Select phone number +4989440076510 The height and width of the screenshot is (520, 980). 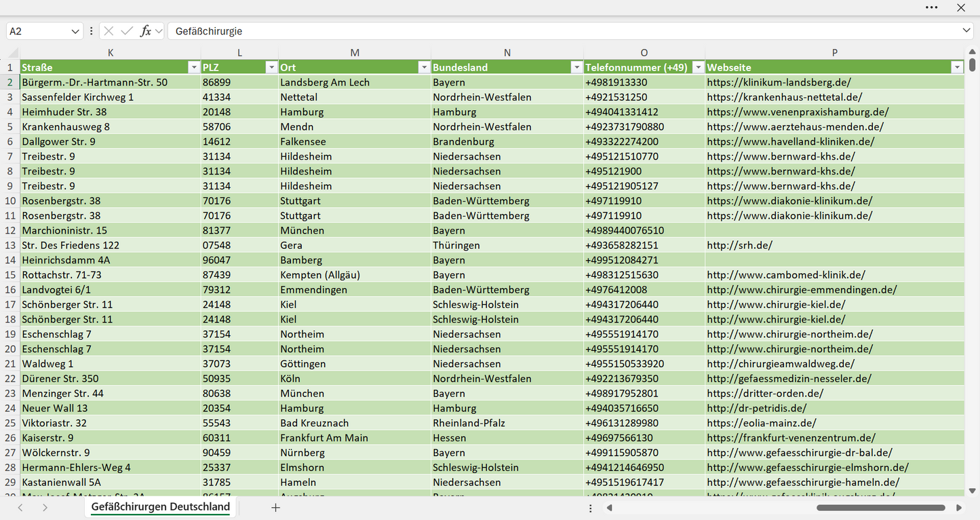(644, 230)
